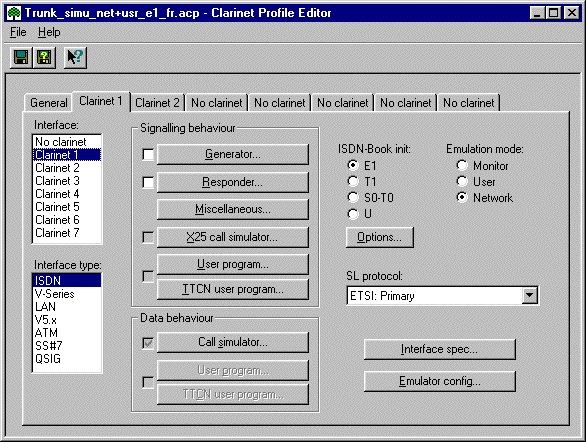The width and height of the screenshot is (586, 442).
Task: Open the File menu
Action: [18, 32]
